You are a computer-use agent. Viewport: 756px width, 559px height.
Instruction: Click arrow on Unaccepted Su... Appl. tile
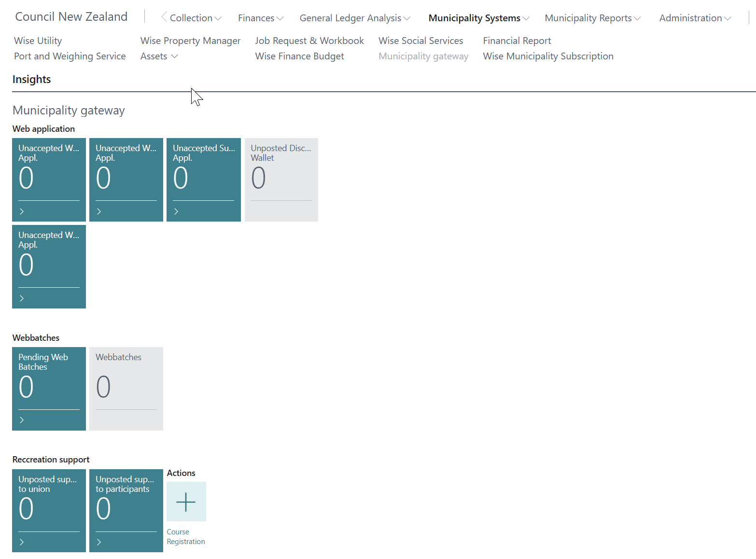pos(176,211)
